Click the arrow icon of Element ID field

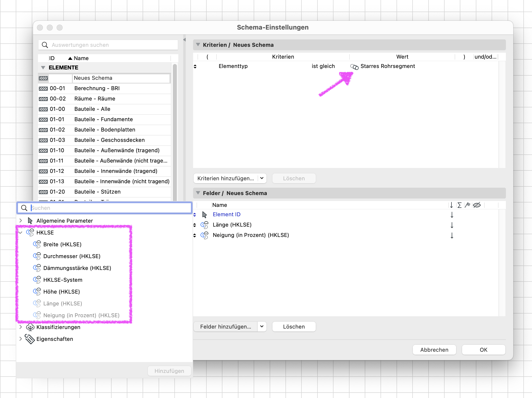point(204,215)
